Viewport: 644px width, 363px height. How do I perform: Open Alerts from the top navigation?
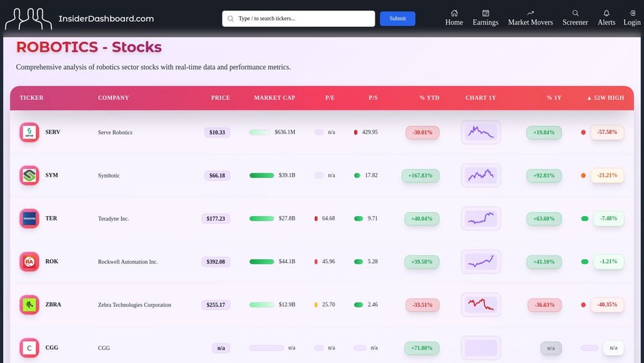point(606,18)
